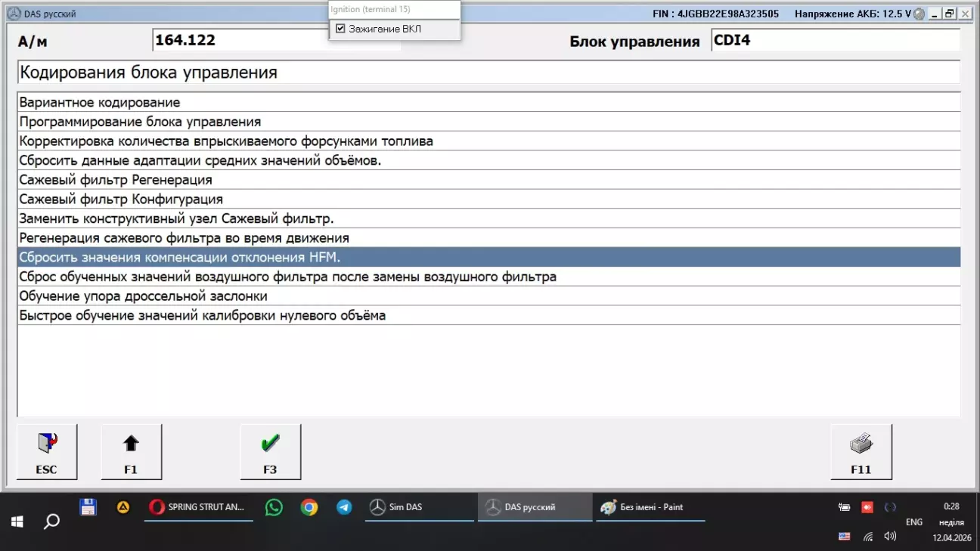980x551 pixels.
Task: Open Telegram in the taskbar
Action: (x=344, y=507)
